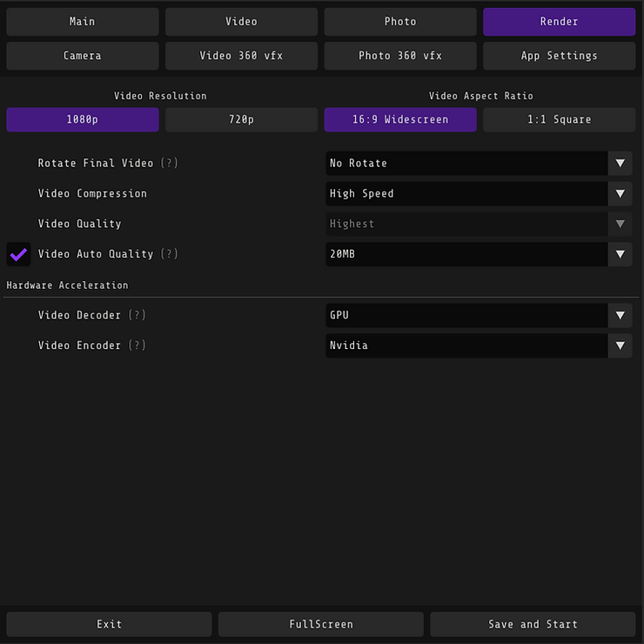Image resolution: width=644 pixels, height=644 pixels.
Task: Click the Video Aspect Ratio heading
Action: point(481,96)
